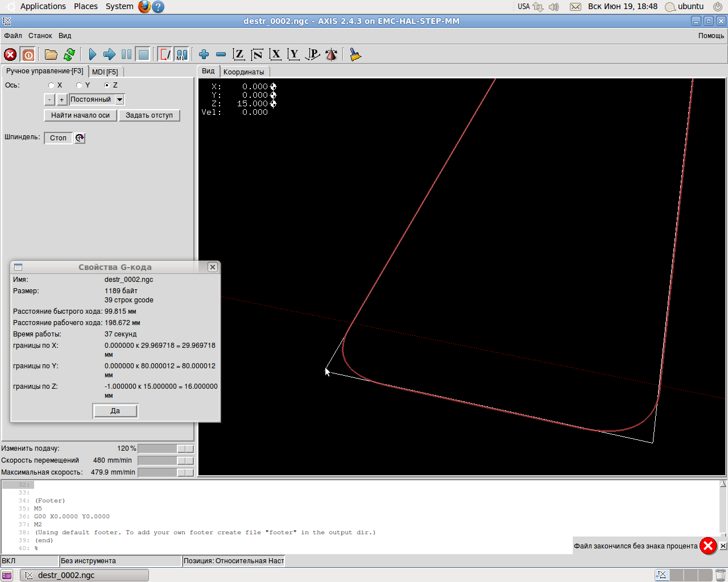
Task: Show desktop using bottom-left panel icon
Action: click(x=7, y=575)
